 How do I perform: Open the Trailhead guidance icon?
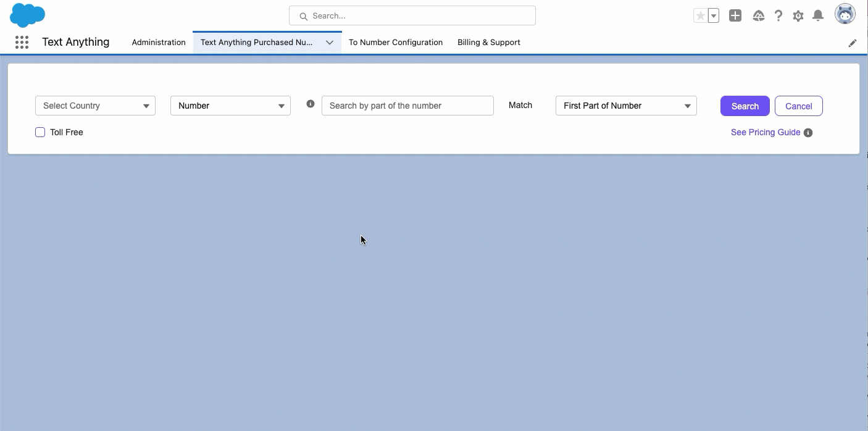[x=759, y=16]
